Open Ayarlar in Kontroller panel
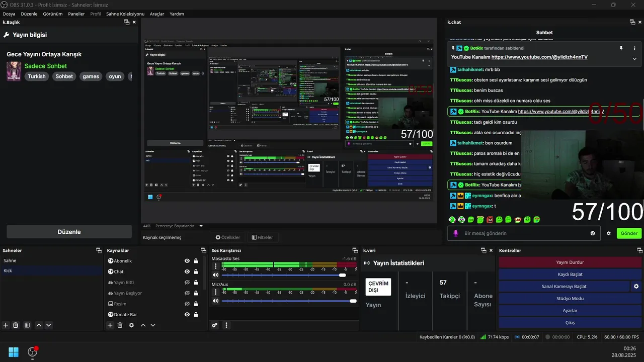This screenshot has height=362, width=644. pos(570,311)
